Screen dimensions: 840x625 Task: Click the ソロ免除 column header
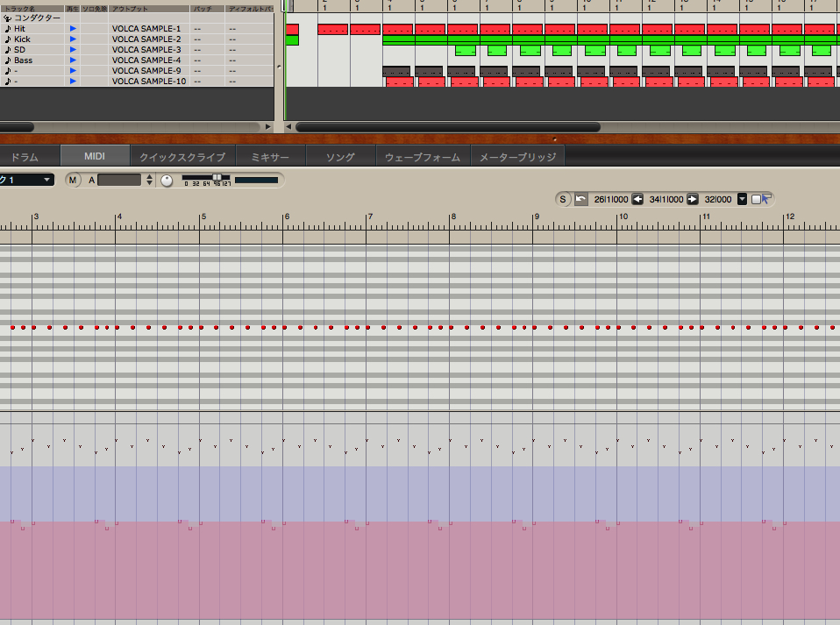pos(95,9)
